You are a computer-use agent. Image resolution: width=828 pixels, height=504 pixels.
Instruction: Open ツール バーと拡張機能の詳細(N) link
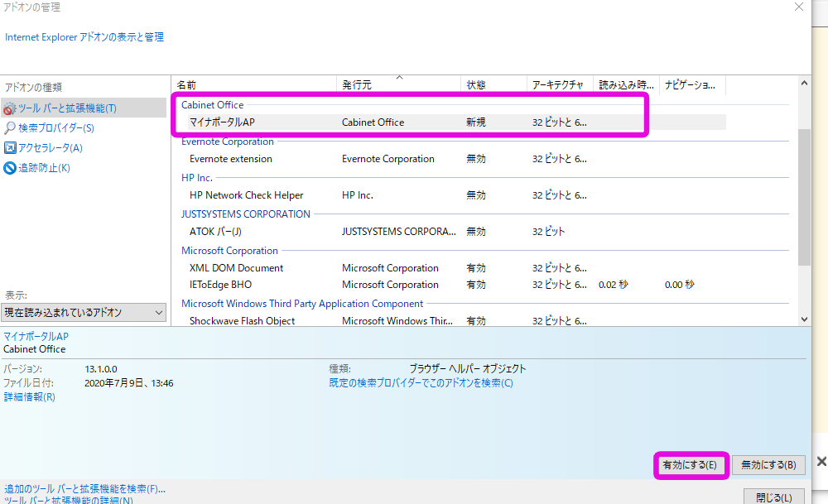coord(69,500)
